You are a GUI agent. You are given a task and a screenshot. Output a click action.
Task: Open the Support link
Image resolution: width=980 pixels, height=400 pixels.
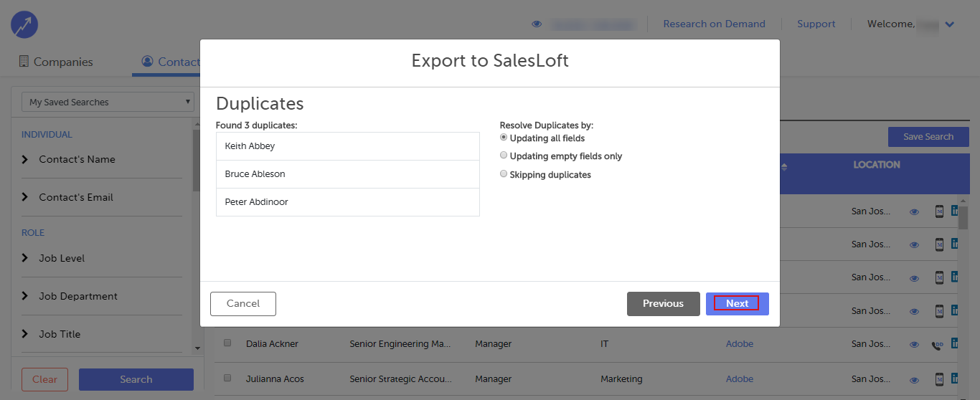coord(816,24)
